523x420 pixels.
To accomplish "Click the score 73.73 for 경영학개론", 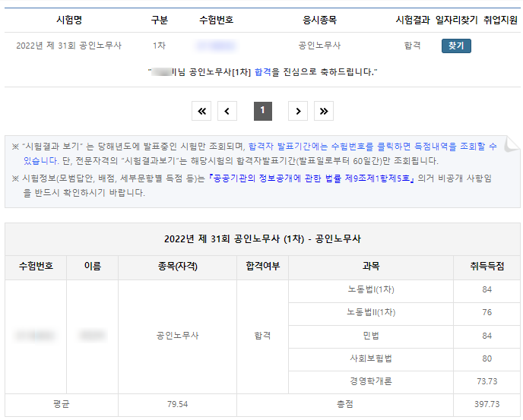I will pos(487,381).
